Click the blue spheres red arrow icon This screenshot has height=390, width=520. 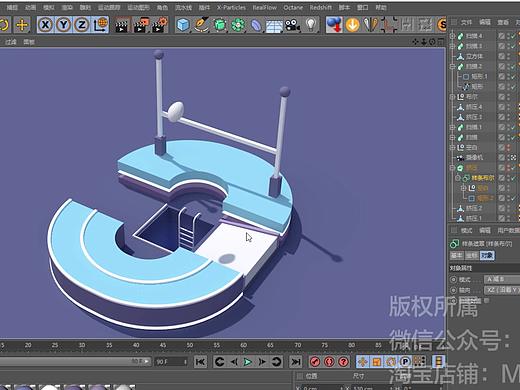pyautogui.click(x=334, y=25)
